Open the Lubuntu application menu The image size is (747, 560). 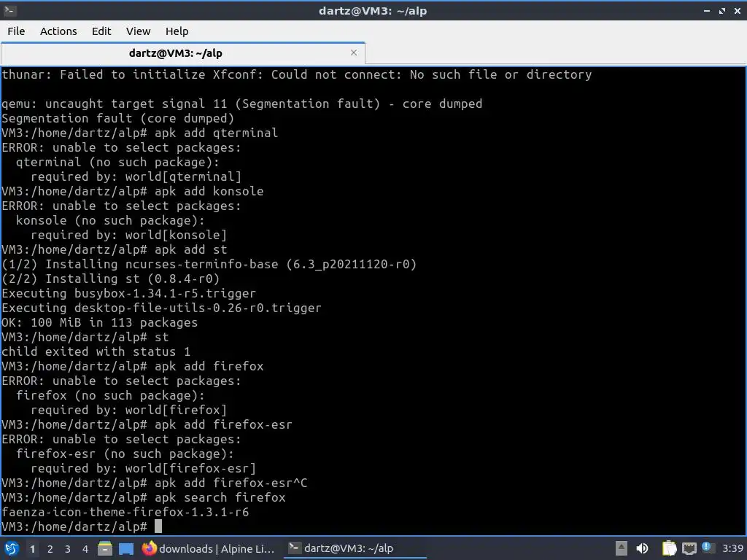tap(12, 548)
